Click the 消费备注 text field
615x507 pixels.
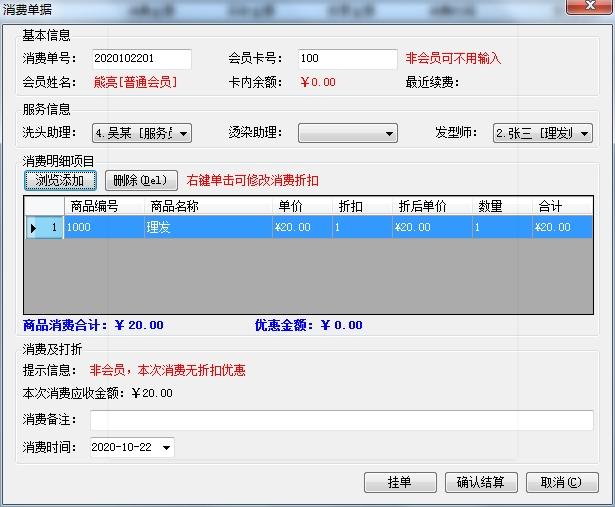[x=341, y=420]
